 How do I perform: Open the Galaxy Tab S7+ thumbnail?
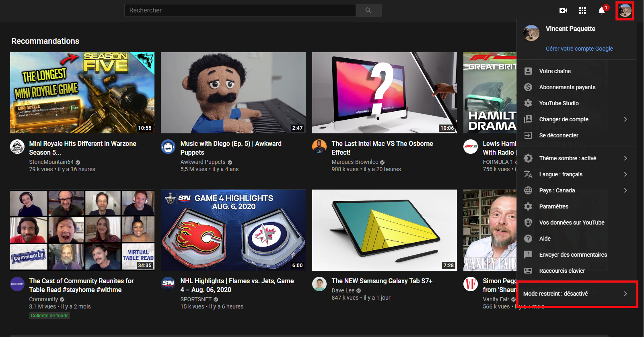[x=385, y=230]
